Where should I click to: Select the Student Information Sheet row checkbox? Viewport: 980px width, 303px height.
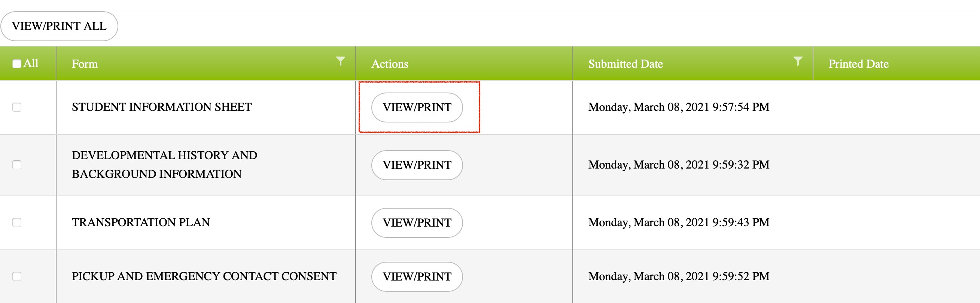pos(17,107)
